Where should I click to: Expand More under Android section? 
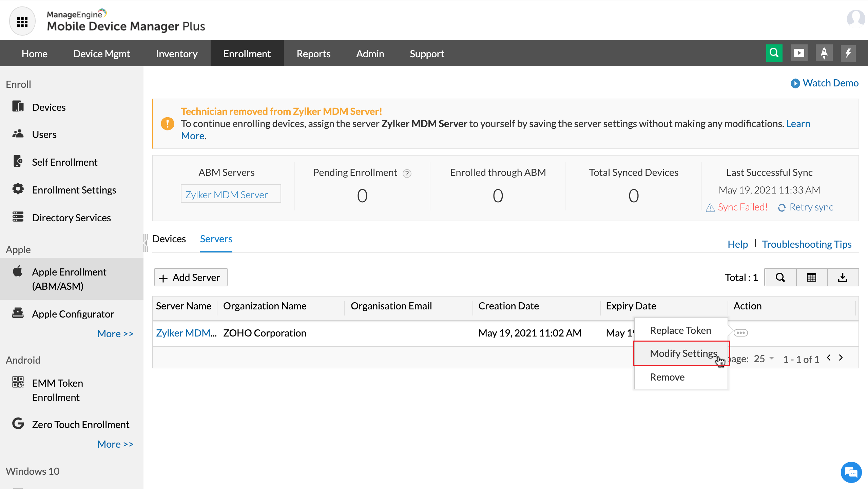[x=115, y=444]
